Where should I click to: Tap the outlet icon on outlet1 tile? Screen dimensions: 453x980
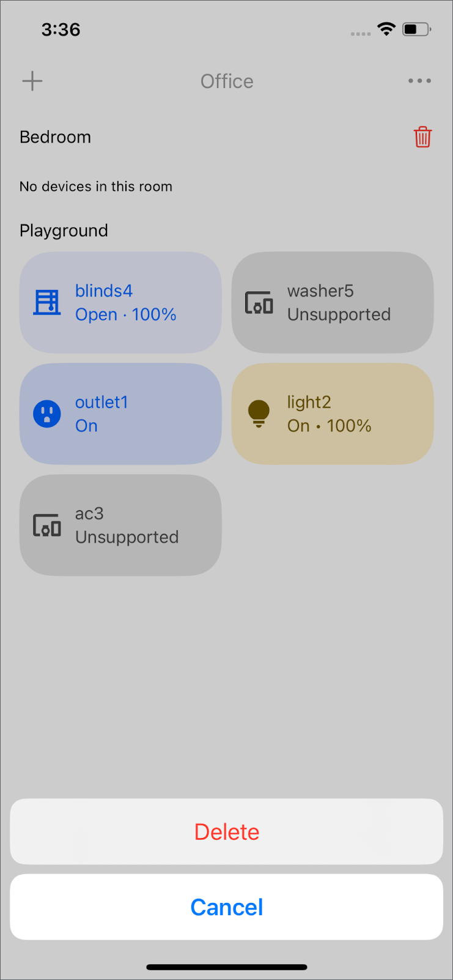coord(47,414)
